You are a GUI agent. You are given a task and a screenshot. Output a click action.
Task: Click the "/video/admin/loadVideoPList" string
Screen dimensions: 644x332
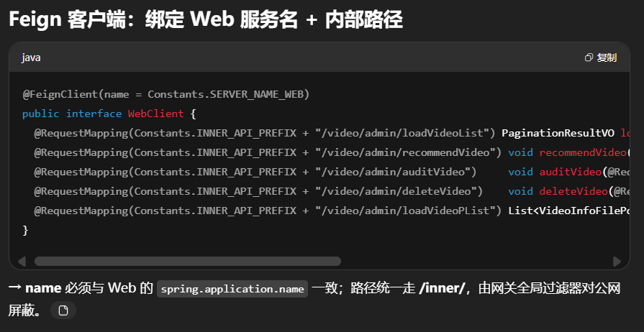(406, 211)
